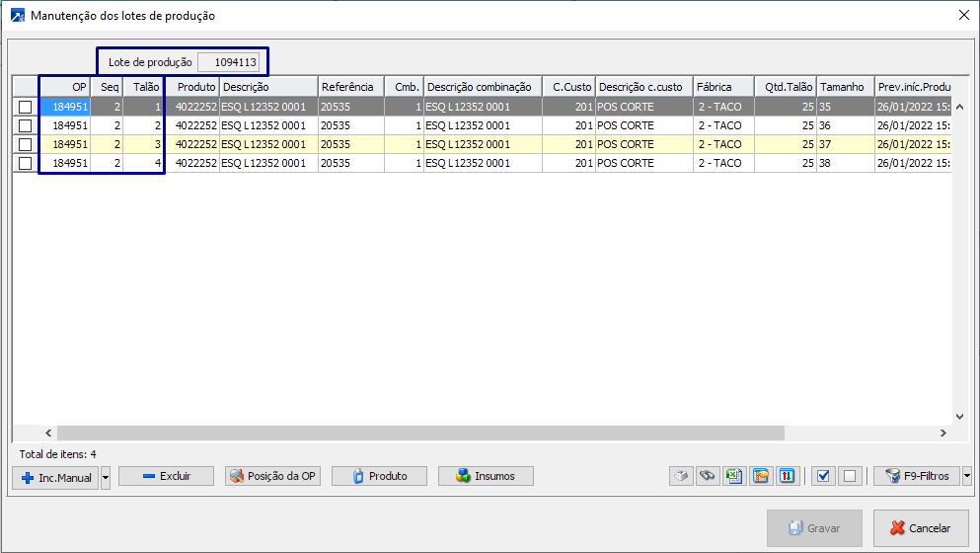Image resolution: width=980 pixels, height=553 pixels.
Task: Click the grid configuration hand icon
Action: [x=761, y=476]
